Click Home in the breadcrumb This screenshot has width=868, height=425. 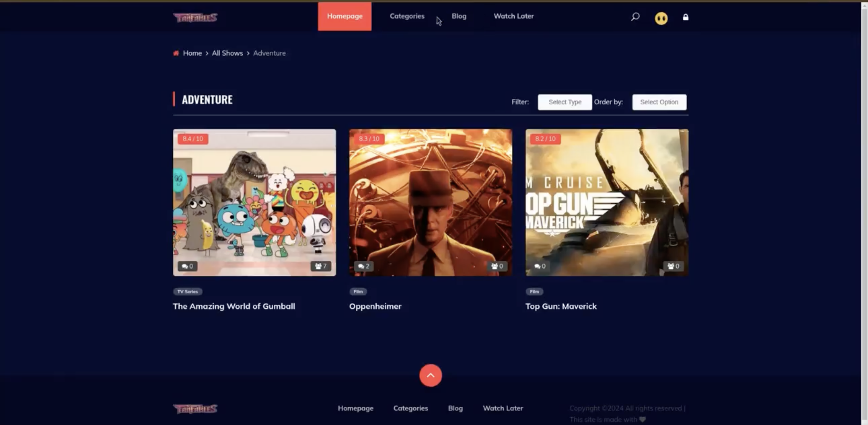pos(192,53)
